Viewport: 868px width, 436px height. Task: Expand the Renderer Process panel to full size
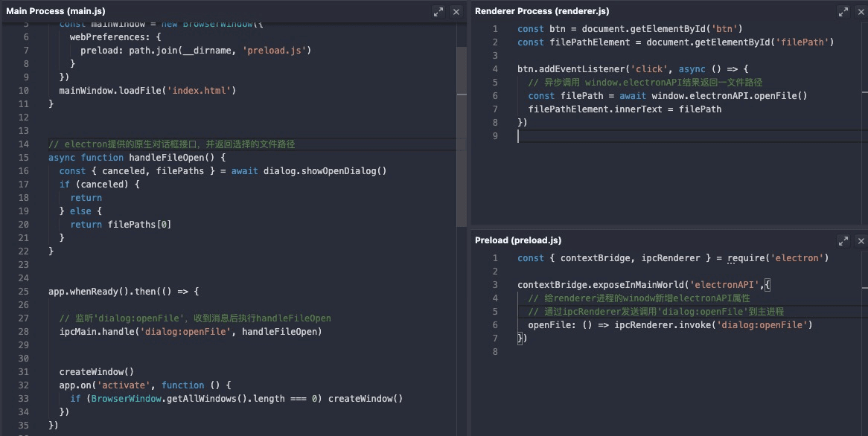[843, 11]
